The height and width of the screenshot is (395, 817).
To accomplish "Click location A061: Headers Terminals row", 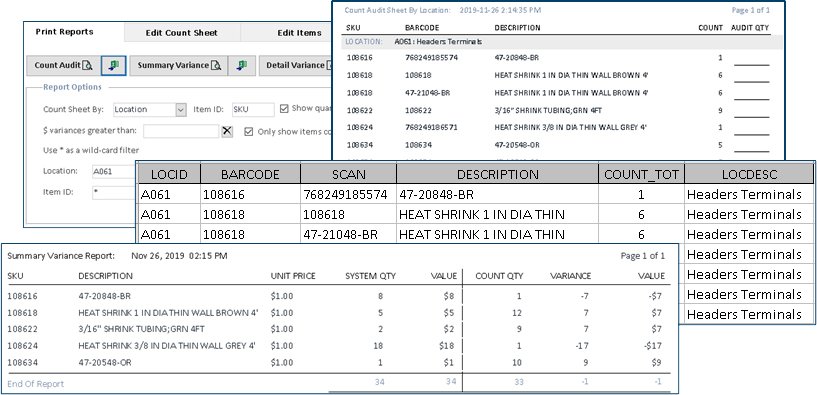I will (x=562, y=42).
